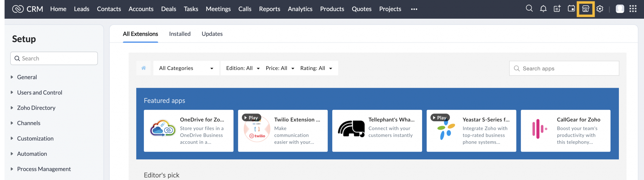The image size is (644, 180).
Task: Open the apps grid launcher icon
Action: tap(633, 9)
